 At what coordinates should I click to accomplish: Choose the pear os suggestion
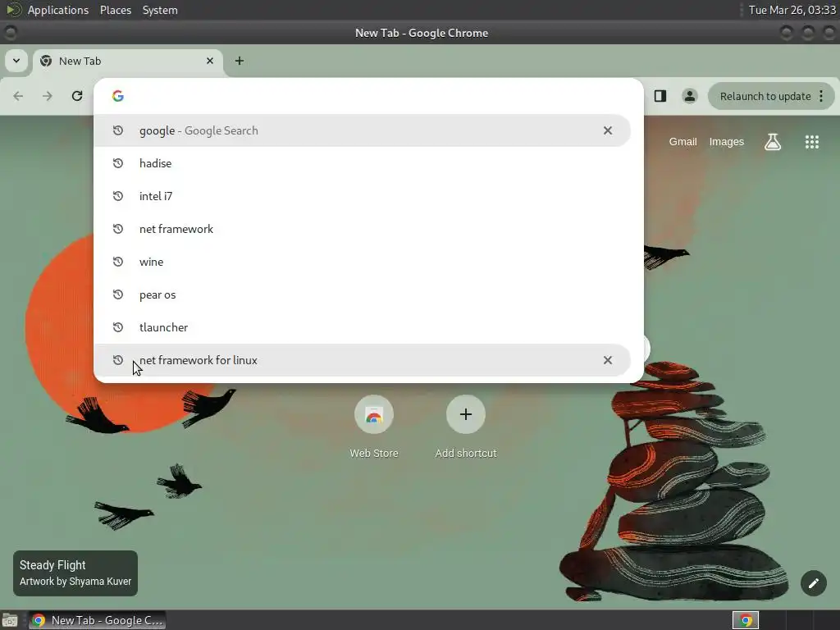[362, 294]
